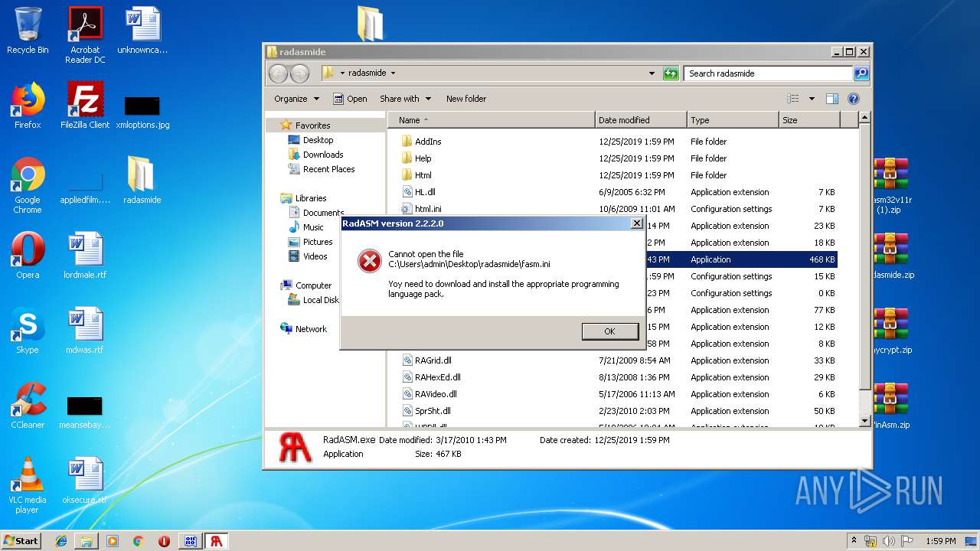Screen dimensions: 980x551
Task: Open Explorer help icon
Action: click(854, 99)
